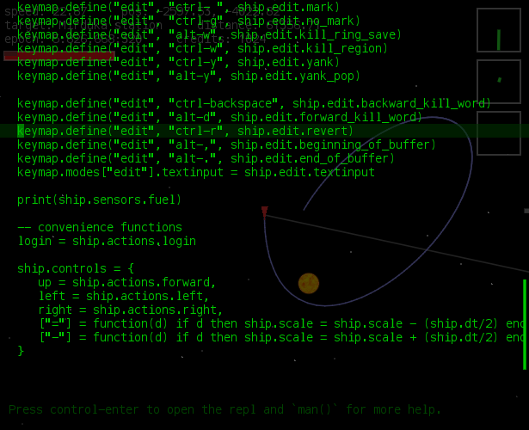Click the 'login = ship.actions.login' line
This screenshot has width=529, height=430.
[x=107, y=241]
